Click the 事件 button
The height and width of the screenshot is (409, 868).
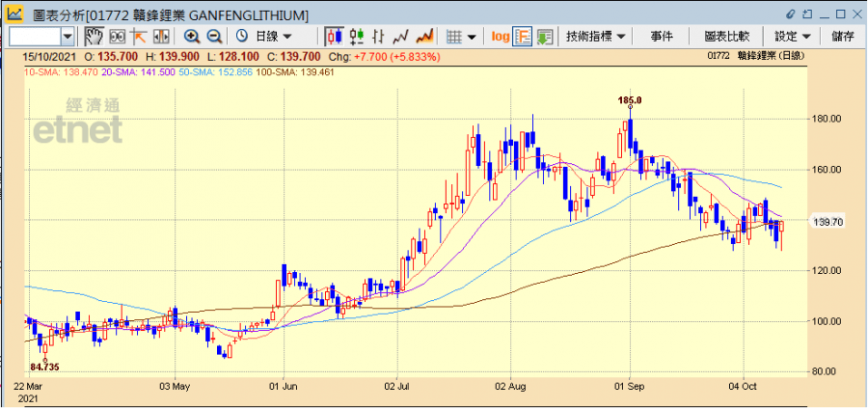pos(662,36)
